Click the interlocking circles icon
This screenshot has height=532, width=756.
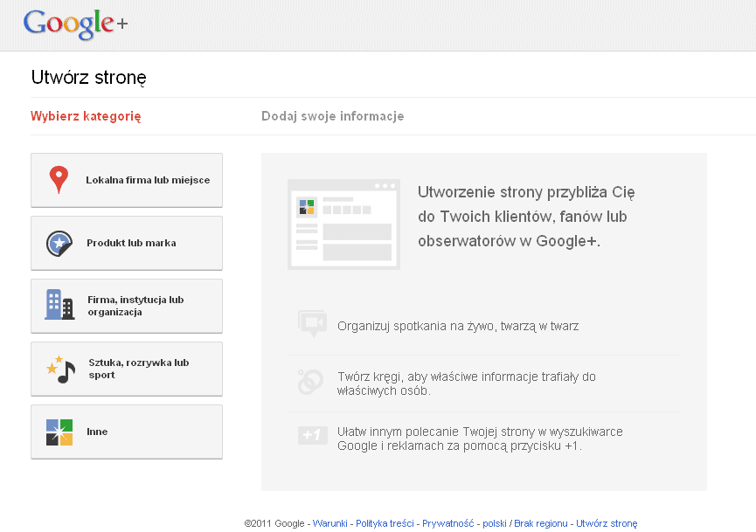[310, 382]
